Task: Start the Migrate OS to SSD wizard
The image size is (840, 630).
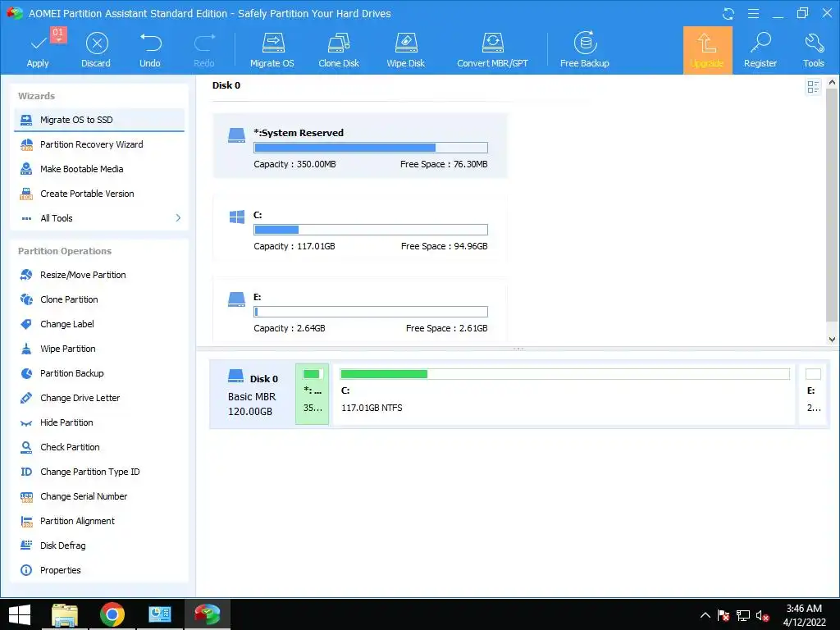Action: (99, 120)
